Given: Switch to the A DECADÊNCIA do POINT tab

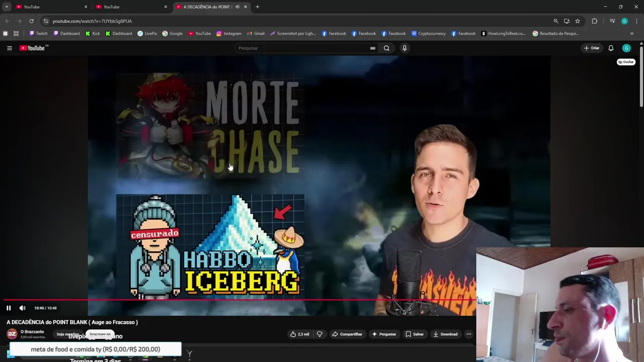Looking at the screenshot, I should [x=207, y=7].
